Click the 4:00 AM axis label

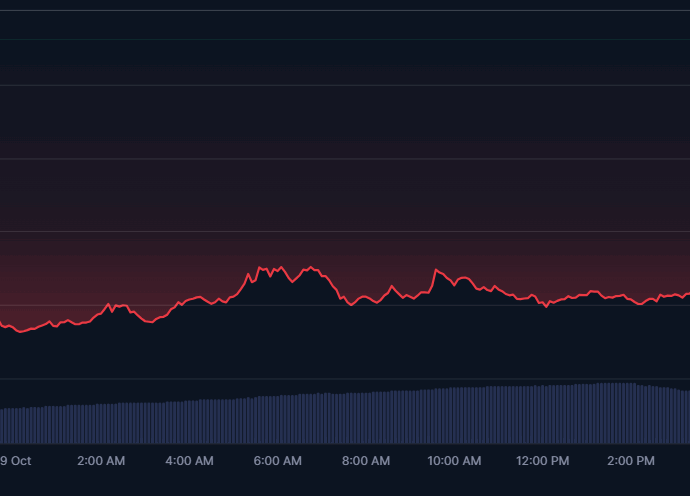[189, 461]
